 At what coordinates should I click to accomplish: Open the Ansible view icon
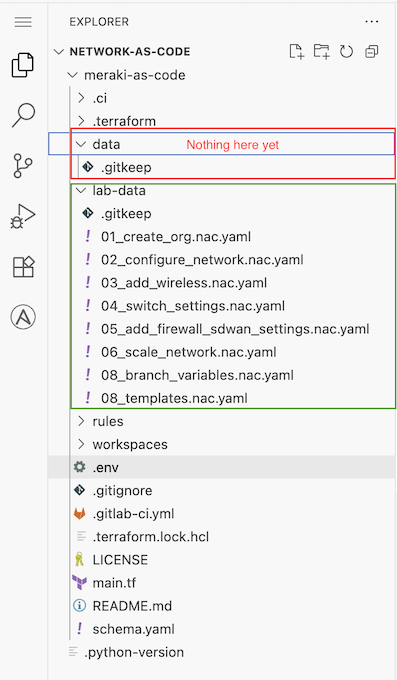click(23, 317)
